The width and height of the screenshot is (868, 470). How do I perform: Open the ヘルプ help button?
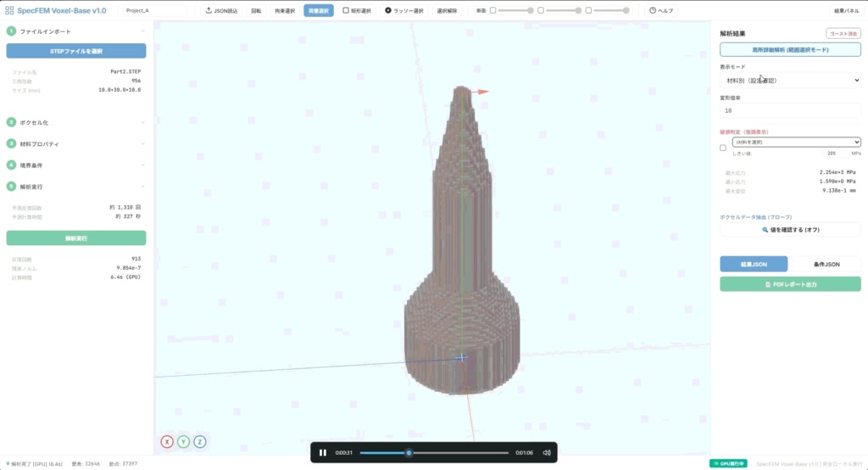661,10
